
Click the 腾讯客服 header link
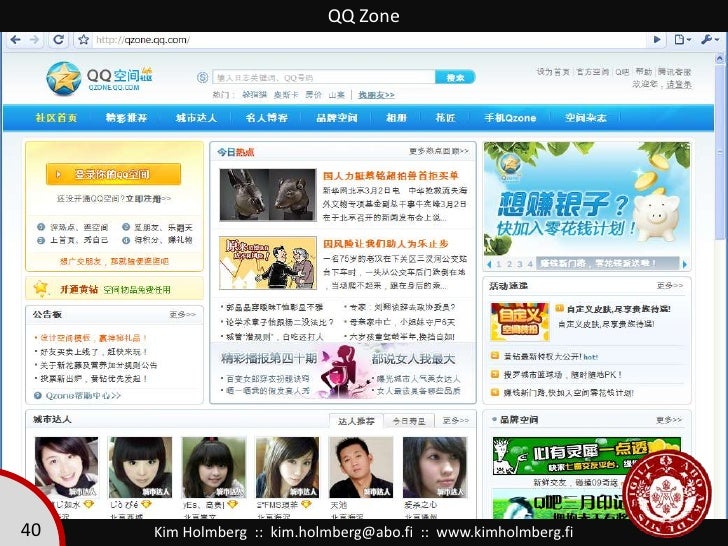675,72
